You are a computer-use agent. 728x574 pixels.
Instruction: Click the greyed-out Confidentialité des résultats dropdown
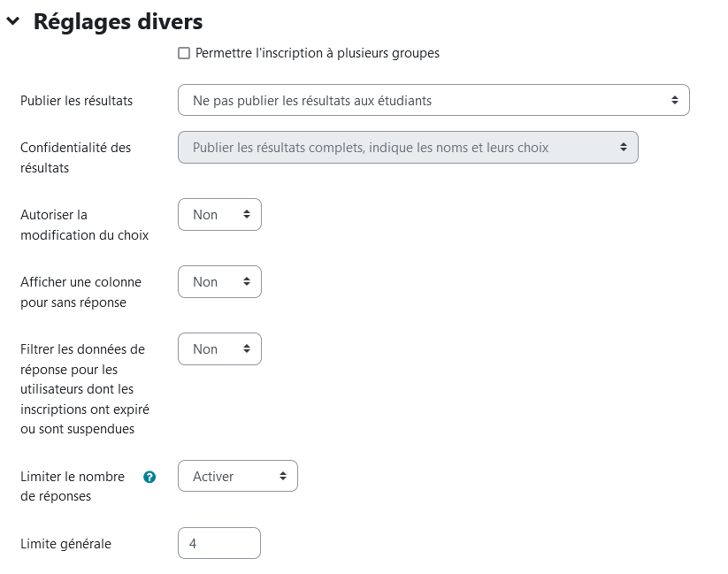point(407,148)
